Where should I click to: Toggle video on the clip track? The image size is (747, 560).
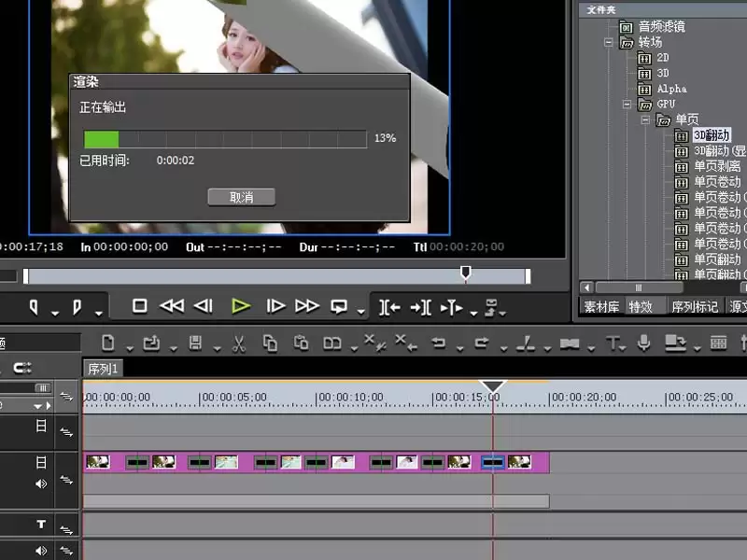(41, 462)
